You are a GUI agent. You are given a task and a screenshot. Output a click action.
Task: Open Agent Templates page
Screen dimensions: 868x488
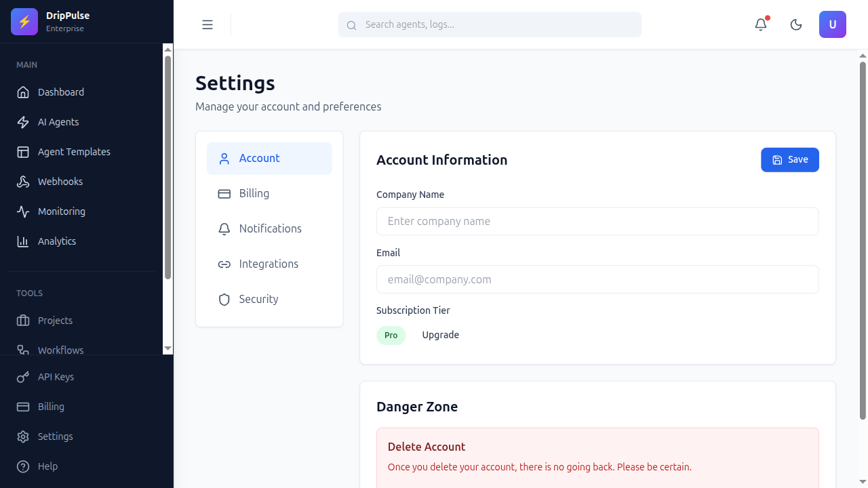(x=81, y=152)
